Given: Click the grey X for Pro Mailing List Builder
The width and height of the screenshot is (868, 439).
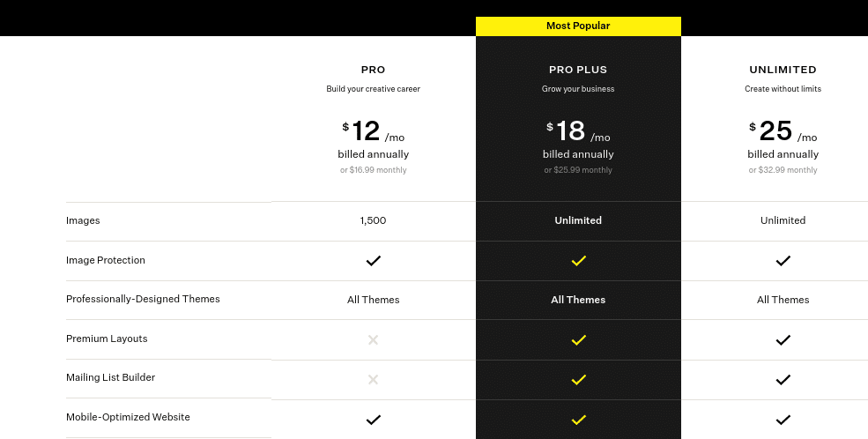Looking at the screenshot, I should pos(373,380).
